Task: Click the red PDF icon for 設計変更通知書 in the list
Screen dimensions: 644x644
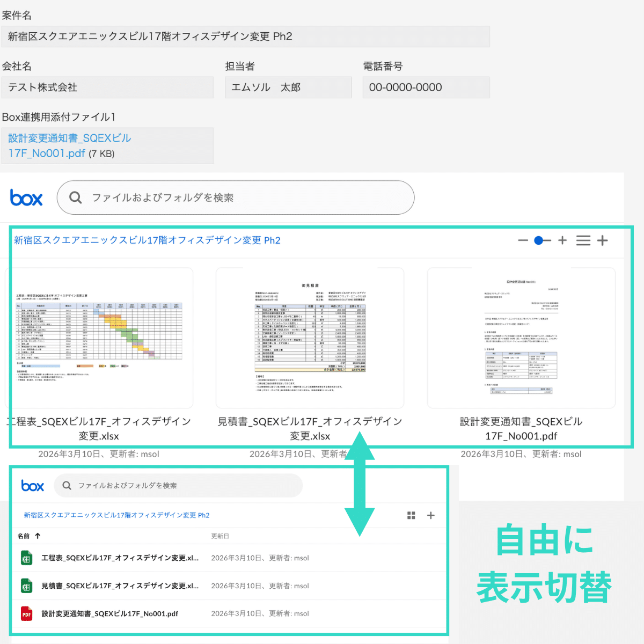Action: 26,613
